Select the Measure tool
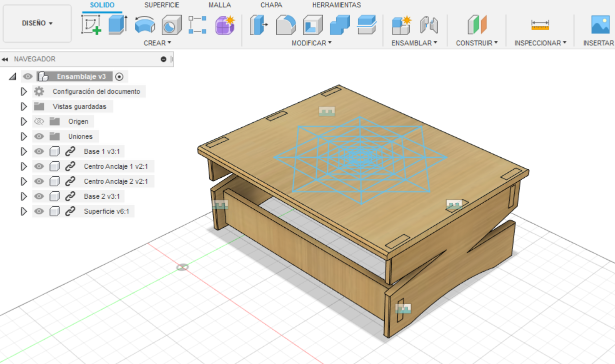This screenshot has height=364, width=615. (540, 24)
